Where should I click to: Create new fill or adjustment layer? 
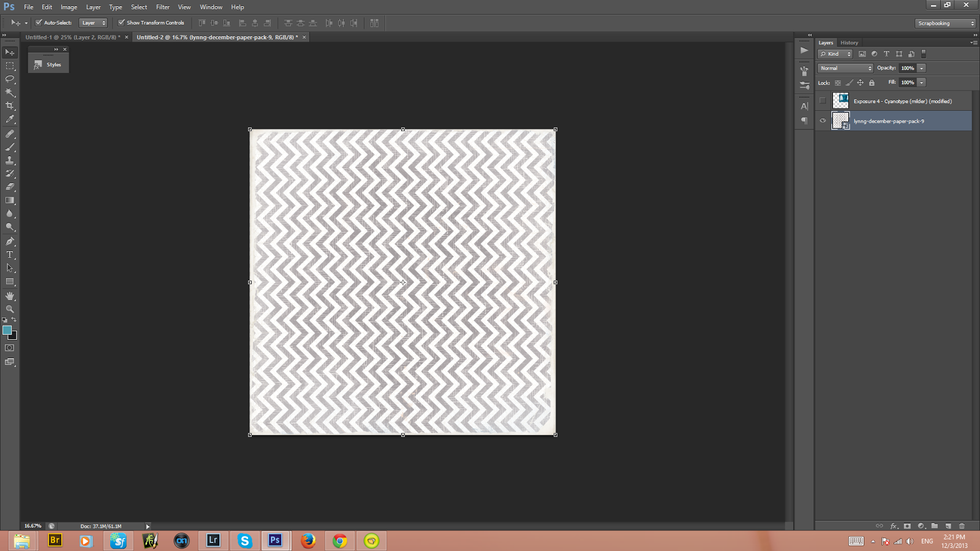click(x=921, y=526)
